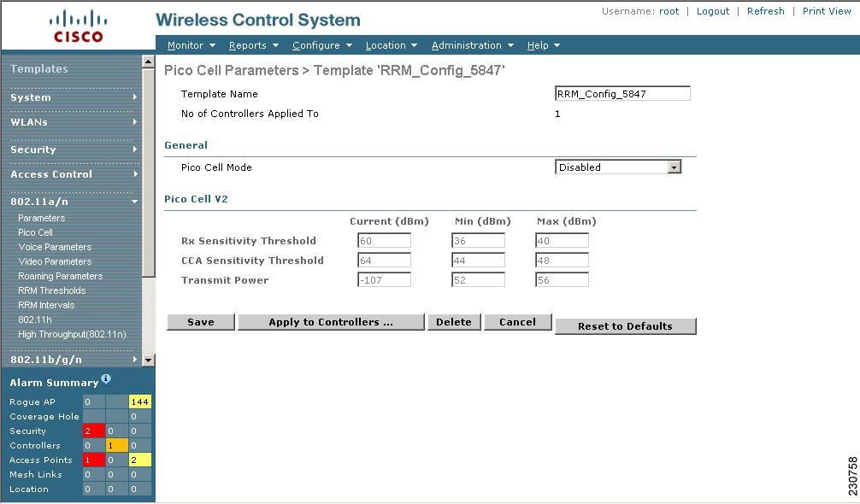
Task: Open the Pico Cell Mode dropdown
Action: coord(618,167)
